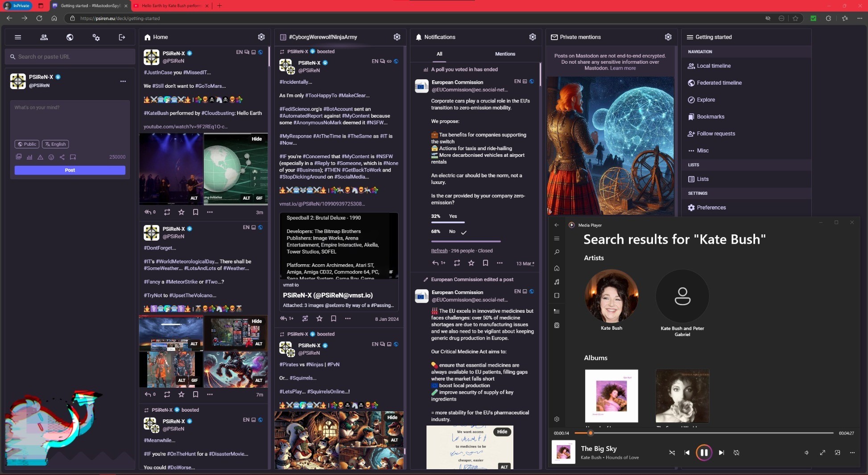This screenshot has width=868, height=475.
Task: Focus the Search or paste URL field
Action: (70, 57)
